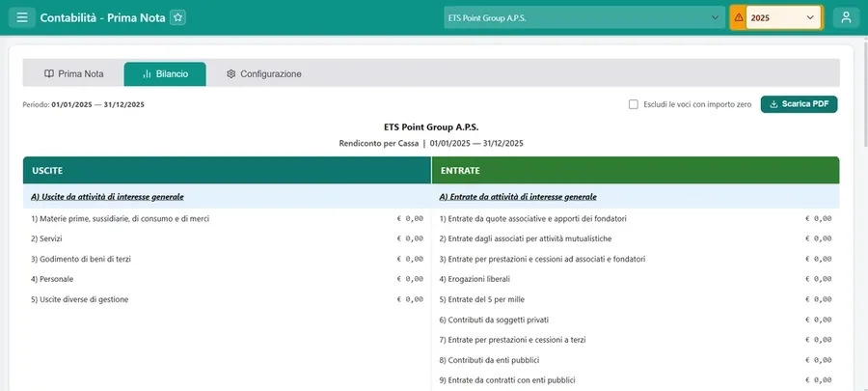This screenshot has height=391, width=868.
Task: Open the 2025 year dropdown
Action: tap(783, 17)
